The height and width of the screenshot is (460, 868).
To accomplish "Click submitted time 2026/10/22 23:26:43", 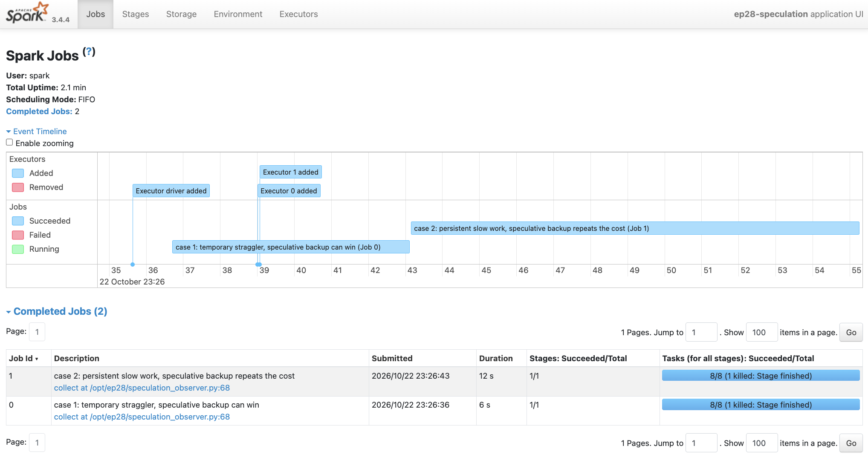I will (411, 376).
